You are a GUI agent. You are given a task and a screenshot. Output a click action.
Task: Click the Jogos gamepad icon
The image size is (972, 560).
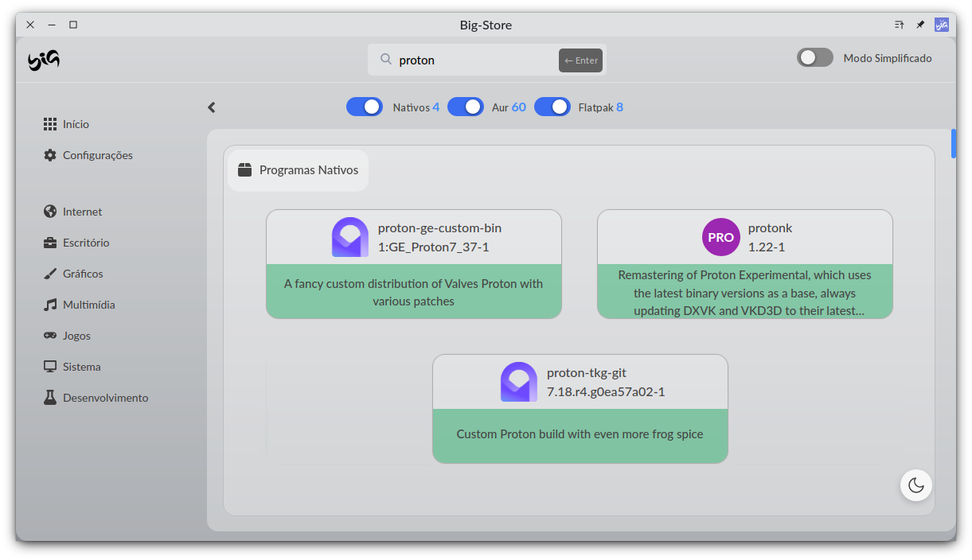pos(50,336)
